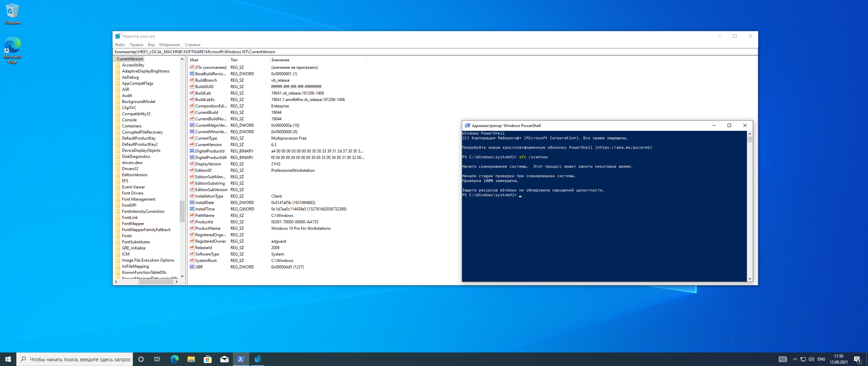Image resolution: width=868 pixels, height=366 pixels.
Task: Click the tree pane vertical scrollbar thumb
Action: (x=182, y=211)
